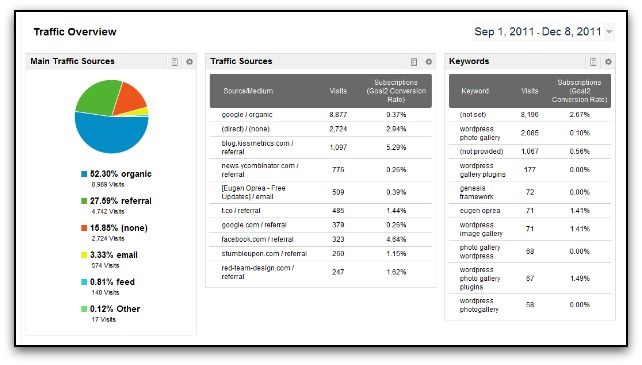Click the yellow email legend swatch
642x365 pixels.
point(84,255)
